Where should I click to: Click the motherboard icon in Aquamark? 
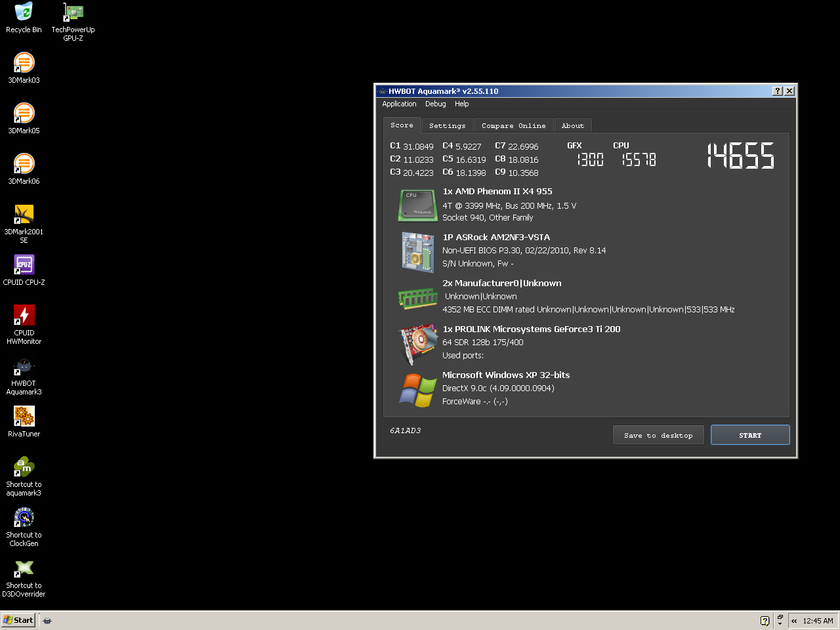point(417,252)
